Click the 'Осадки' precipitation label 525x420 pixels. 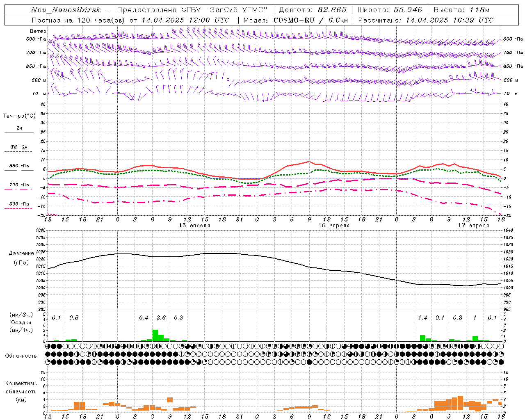(x=21, y=322)
